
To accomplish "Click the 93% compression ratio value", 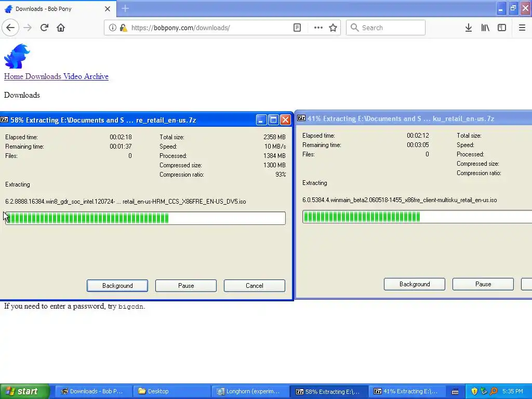I will tap(281, 175).
